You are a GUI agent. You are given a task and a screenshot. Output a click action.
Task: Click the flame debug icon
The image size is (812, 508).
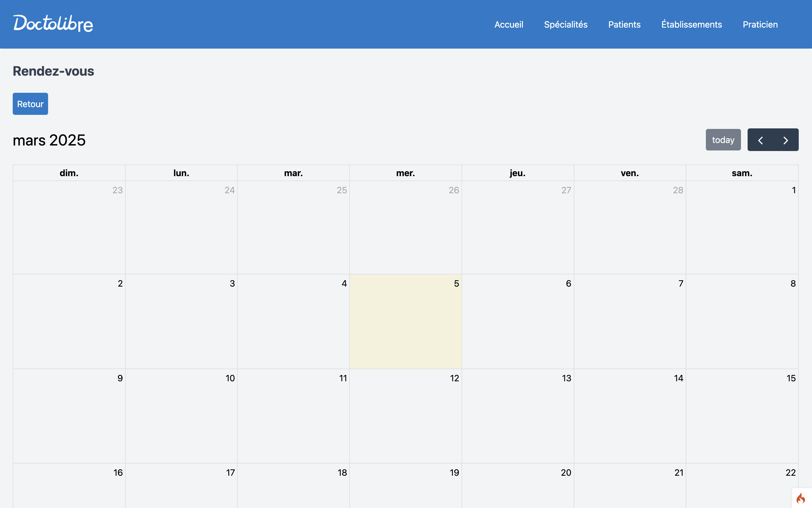[801, 498]
